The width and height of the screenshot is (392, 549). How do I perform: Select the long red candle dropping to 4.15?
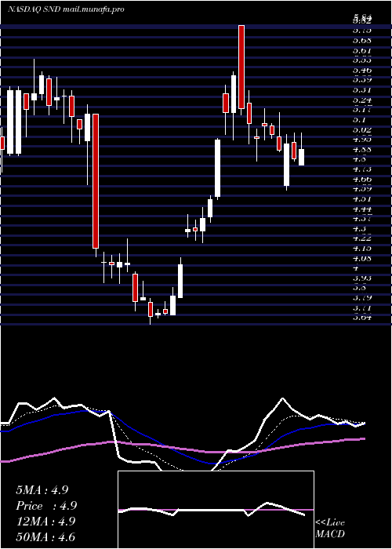[x=96, y=181]
